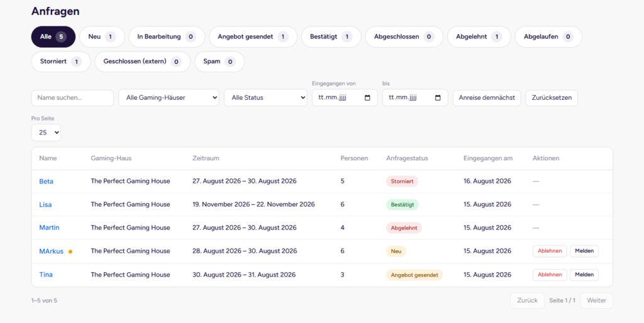
Task: Click the 'Eingegangen am' column header
Action: (488, 158)
